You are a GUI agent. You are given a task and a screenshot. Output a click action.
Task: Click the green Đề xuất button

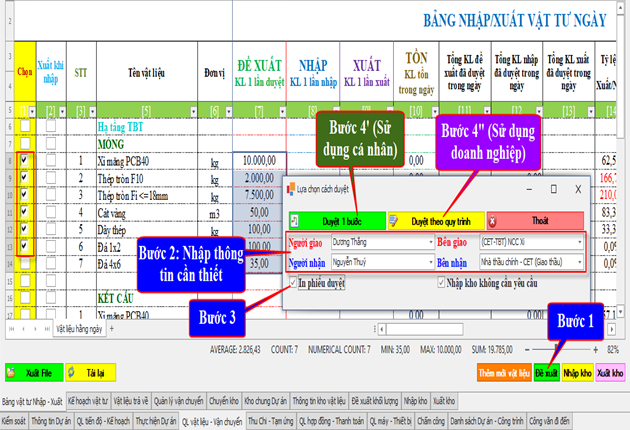click(546, 373)
